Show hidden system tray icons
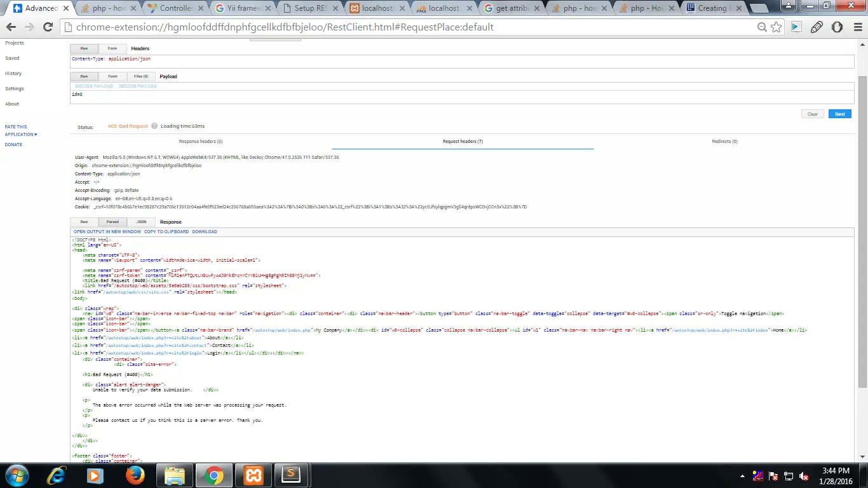This screenshot has height=488, width=868. click(743, 476)
